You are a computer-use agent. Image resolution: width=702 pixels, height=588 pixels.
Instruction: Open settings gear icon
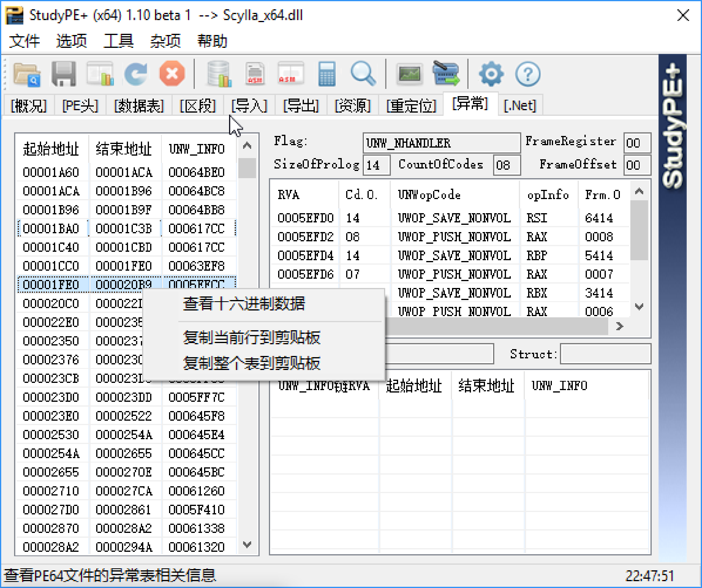491,74
